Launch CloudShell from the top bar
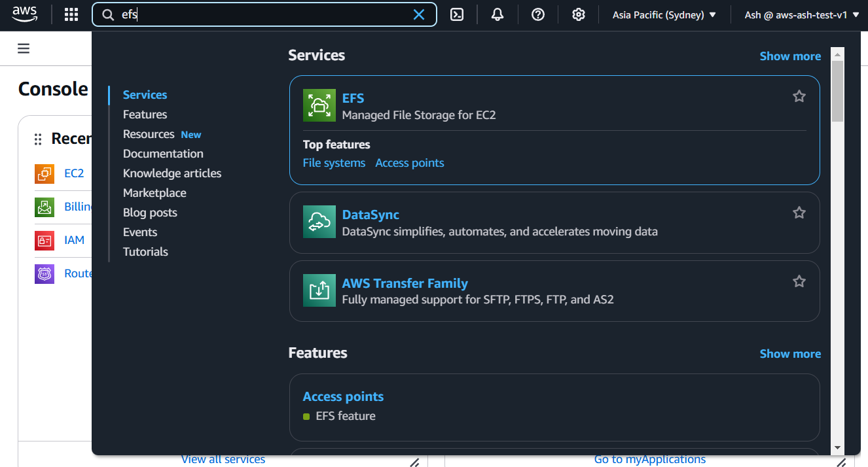 click(x=457, y=14)
